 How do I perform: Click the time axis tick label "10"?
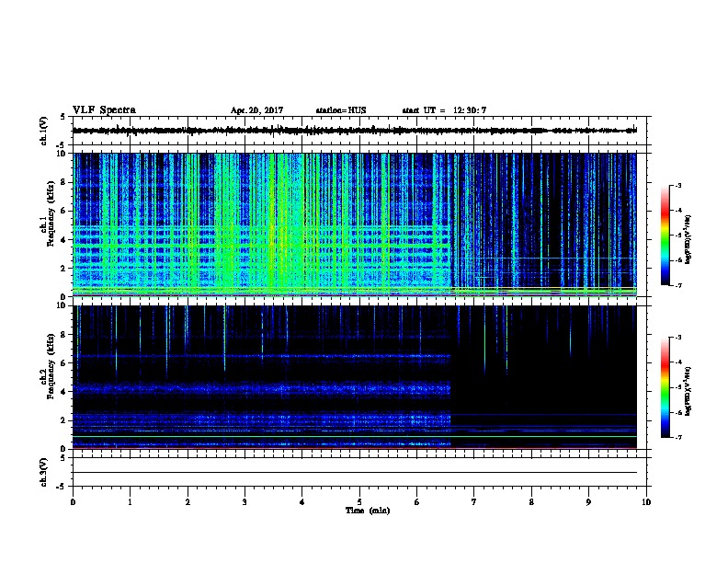pyautogui.click(x=646, y=502)
